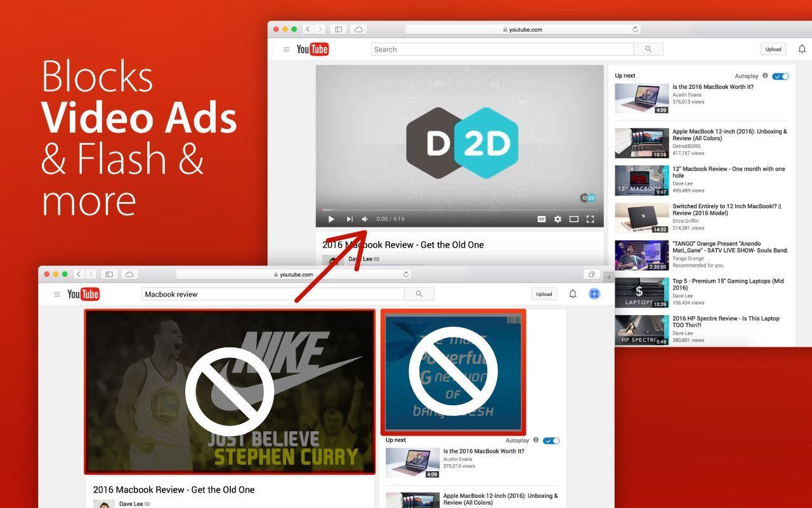The width and height of the screenshot is (812, 508).
Task: Close the banner ad via its X icon
Action: pyautogui.click(x=517, y=320)
